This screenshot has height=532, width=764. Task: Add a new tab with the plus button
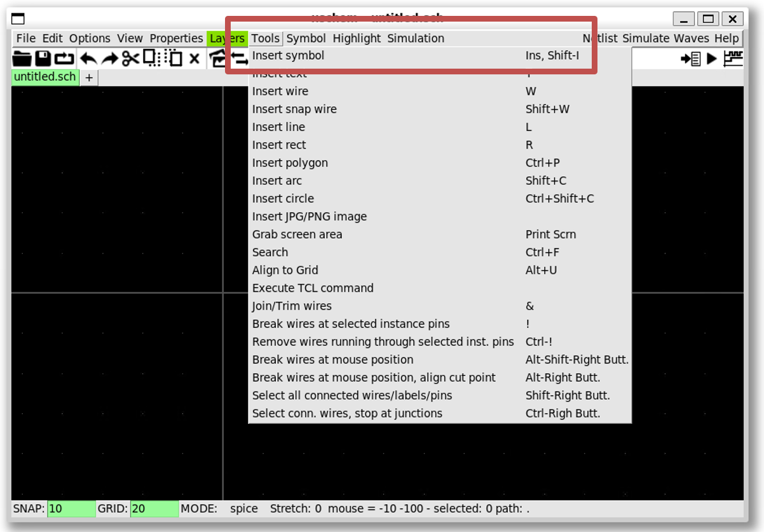tap(89, 78)
